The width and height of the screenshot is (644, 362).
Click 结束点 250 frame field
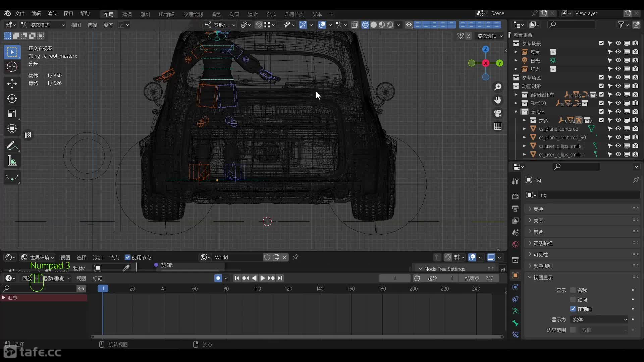pos(479,278)
